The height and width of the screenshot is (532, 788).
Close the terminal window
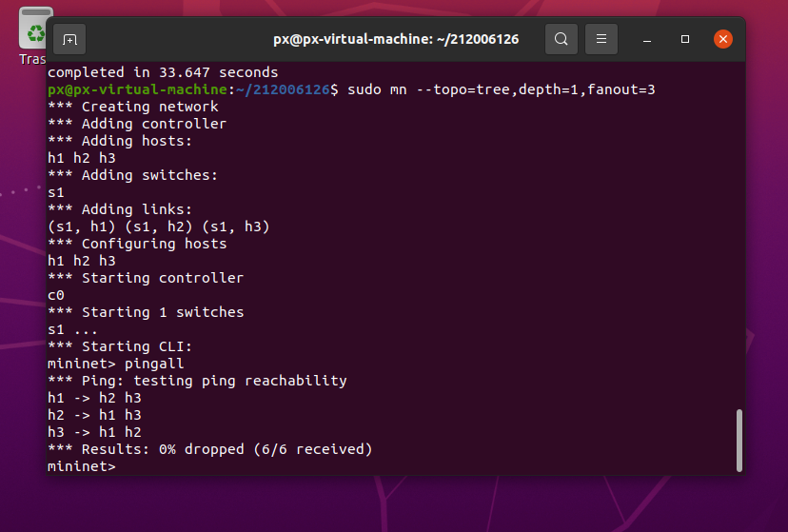coord(722,39)
